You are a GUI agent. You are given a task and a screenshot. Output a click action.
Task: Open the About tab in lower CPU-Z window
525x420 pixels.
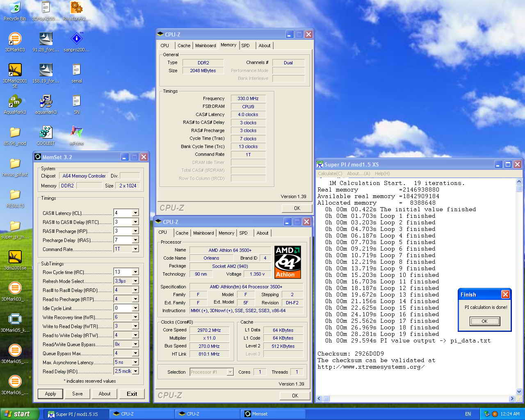click(262, 233)
